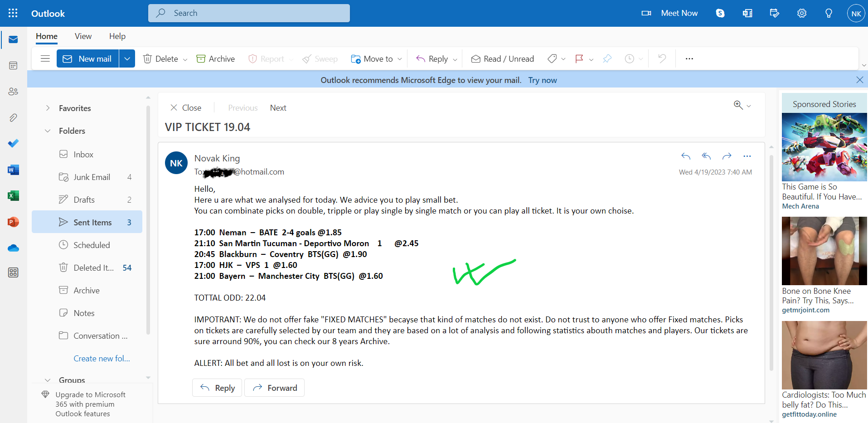868x423 pixels.
Task: Go to the Next message
Action: pyautogui.click(x=278, y=108)
